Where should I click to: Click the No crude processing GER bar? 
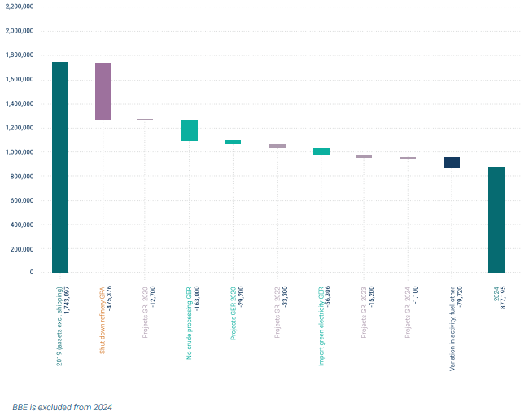click(x=190, y=130)
